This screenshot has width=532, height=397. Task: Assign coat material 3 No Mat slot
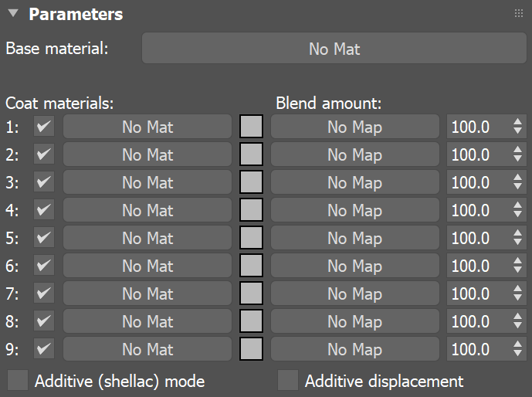tap(147, 182)
